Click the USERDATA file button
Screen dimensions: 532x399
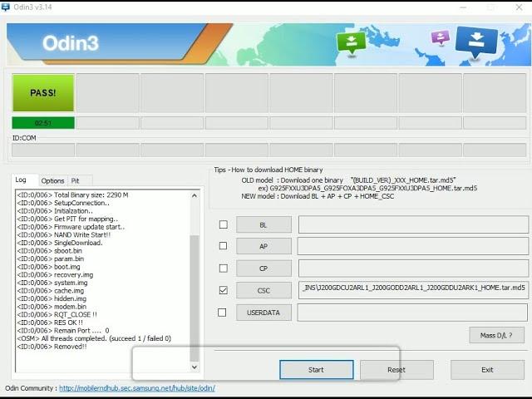pyautogui.click(x=264, y=313)
